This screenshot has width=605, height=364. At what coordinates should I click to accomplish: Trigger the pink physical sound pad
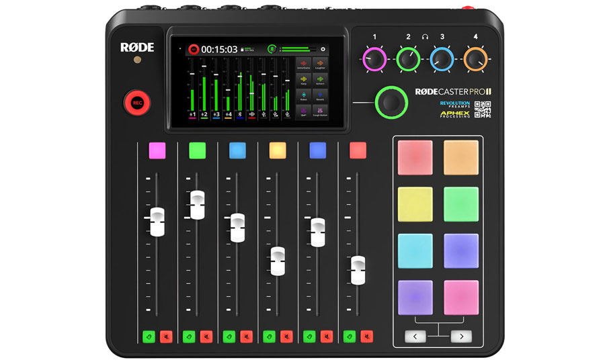point(461,298)
